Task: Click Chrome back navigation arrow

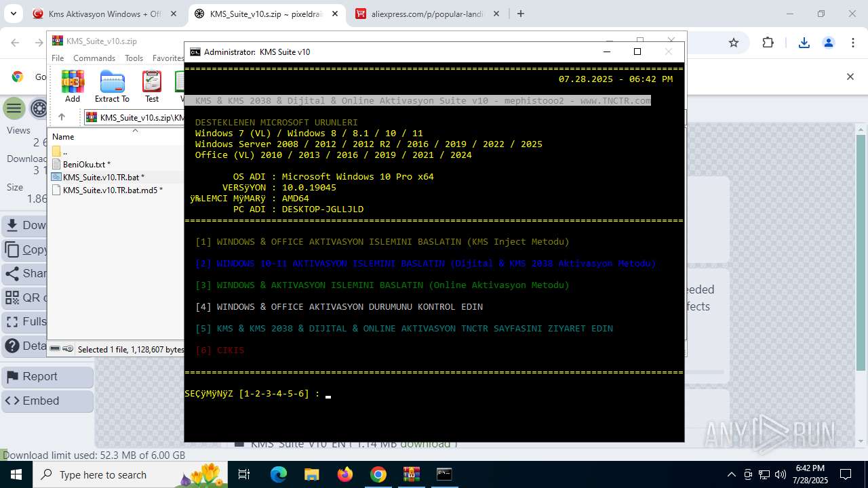Action: pos(16,43)
